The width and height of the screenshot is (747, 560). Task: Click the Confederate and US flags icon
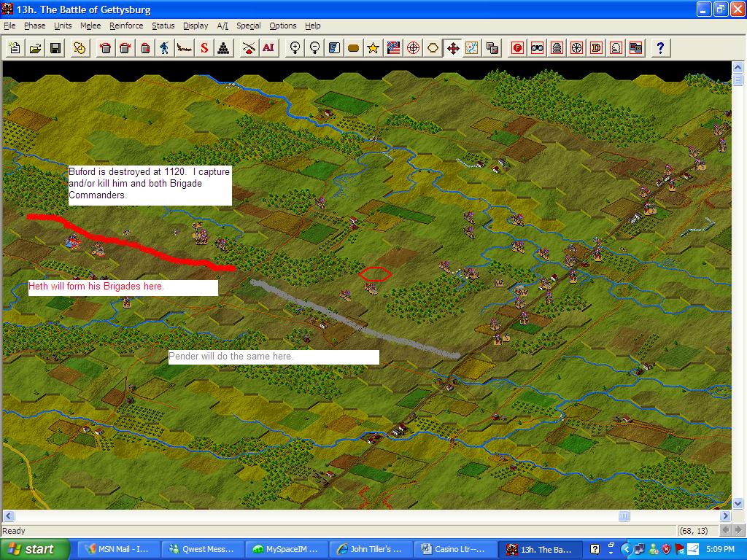393,48
